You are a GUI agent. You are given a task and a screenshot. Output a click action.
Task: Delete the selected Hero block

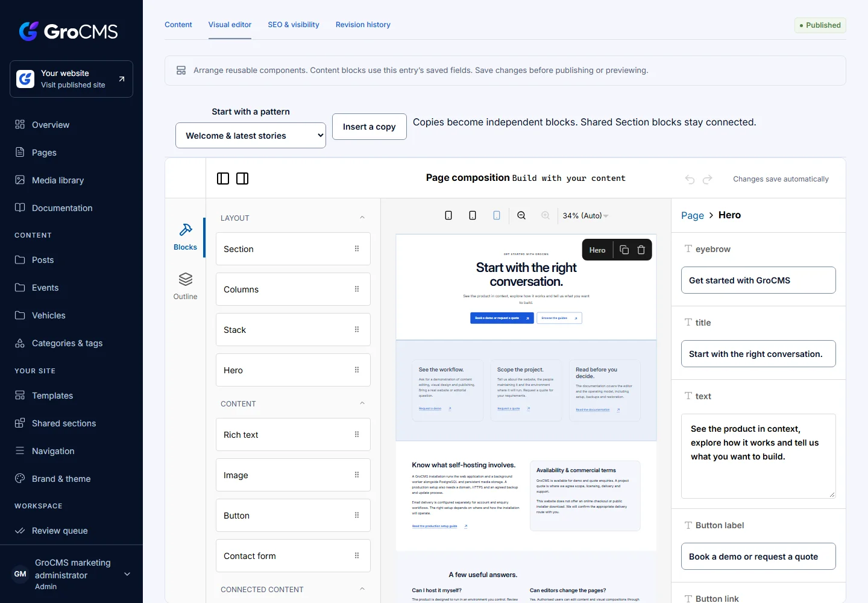coord(641,250)
